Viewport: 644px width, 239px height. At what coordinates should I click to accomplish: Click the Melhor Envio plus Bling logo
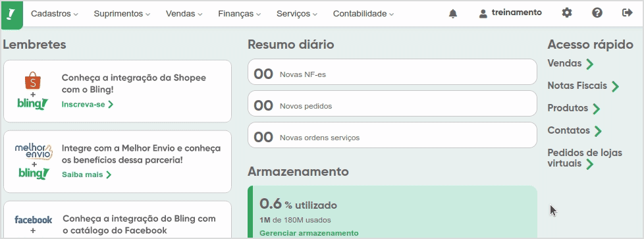[33, 161]
